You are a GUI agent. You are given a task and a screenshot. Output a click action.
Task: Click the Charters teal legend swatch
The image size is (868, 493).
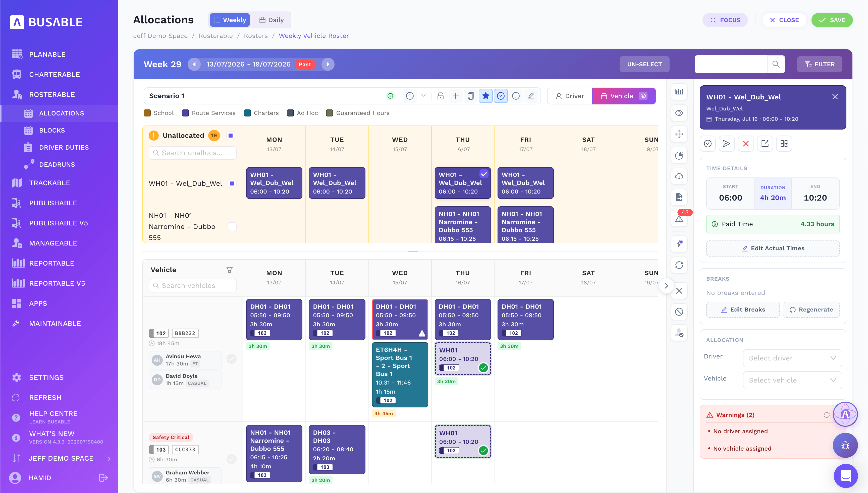pos(247,113)
